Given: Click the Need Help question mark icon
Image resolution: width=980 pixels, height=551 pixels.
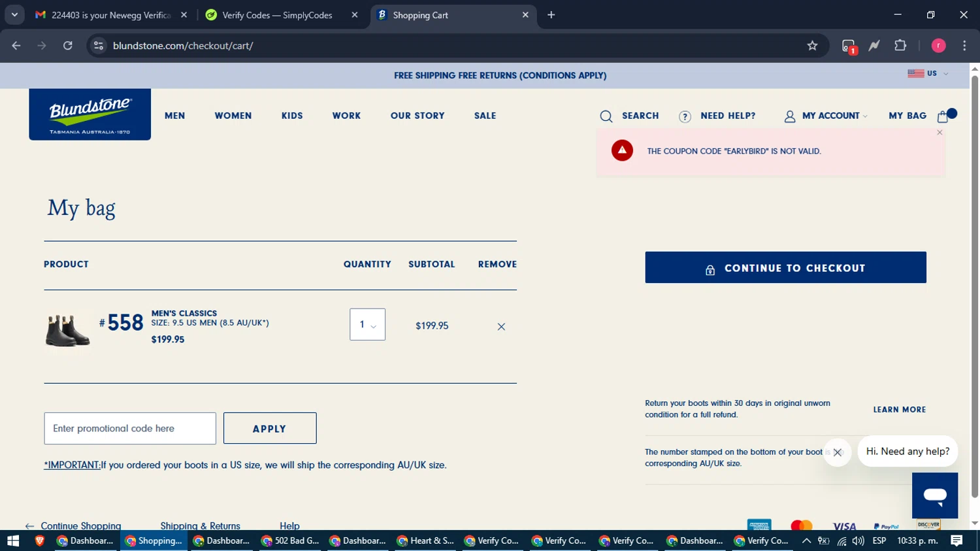Looking at the screenshot, I should point(685,116).
